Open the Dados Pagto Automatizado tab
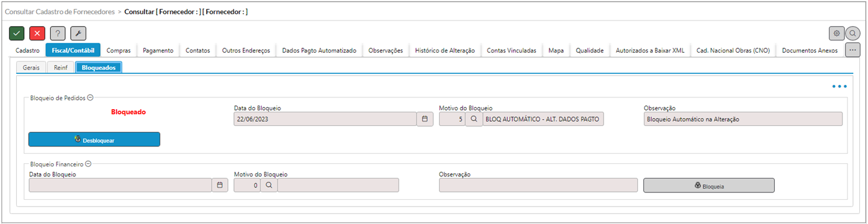Image resolution: width=868 pixels, height=224 pixels. [x=319, y=50]
